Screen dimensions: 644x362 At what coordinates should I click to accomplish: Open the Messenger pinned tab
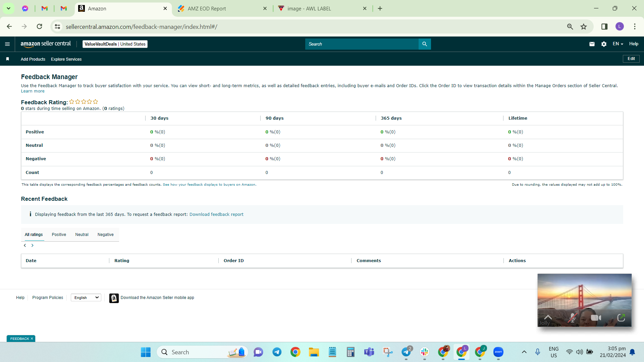(x=25, y=9)
